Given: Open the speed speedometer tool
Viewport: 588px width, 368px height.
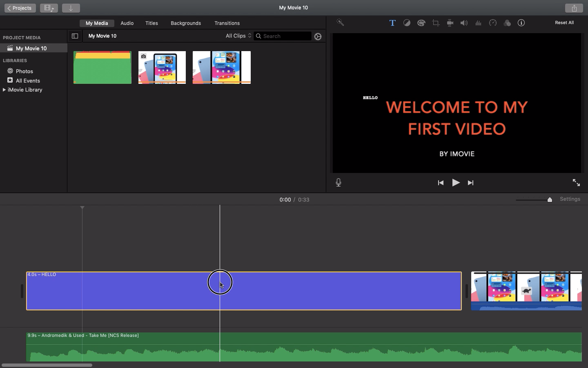Looking at the screenshot, I should (x=493, y=23).
